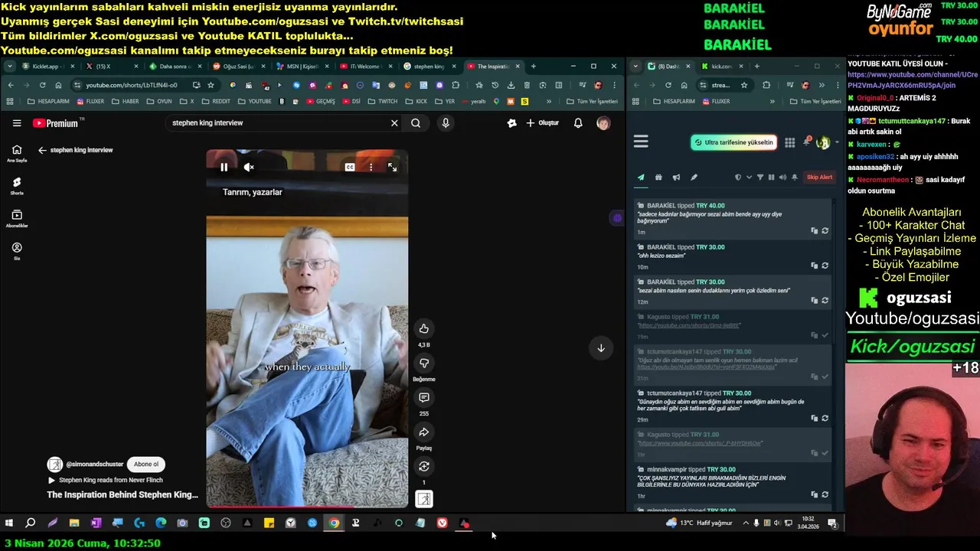Share the Short via Paylaş
The image size is (980, 551).
point(423,432)
